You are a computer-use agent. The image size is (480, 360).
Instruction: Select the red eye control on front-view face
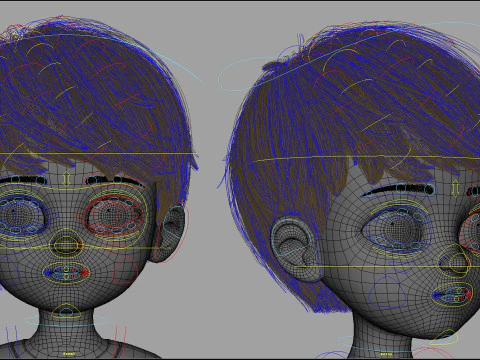pyautogui.click(x=113, y=215)
